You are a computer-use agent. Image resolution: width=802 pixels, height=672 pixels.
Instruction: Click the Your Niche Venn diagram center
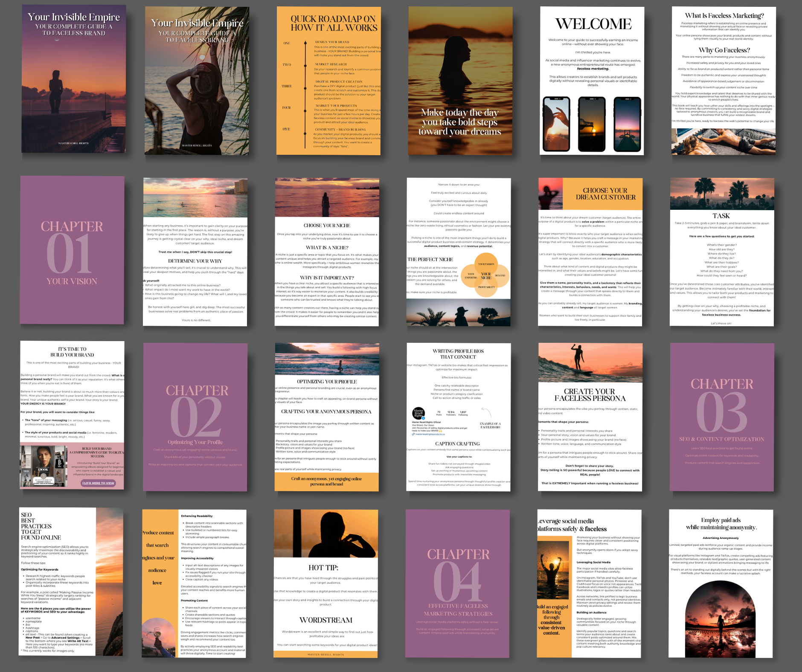(486, 276)
